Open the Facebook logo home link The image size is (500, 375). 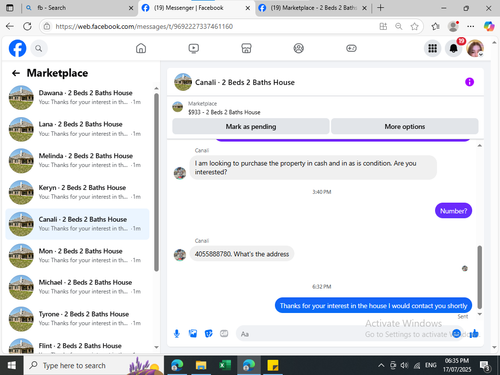coord(17,48)
